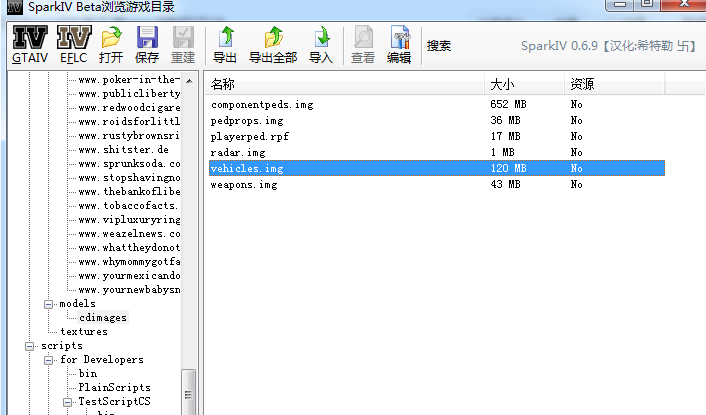This screenshot has height=415, width=706.
Task: Select the textures folder in tree
Action: (x=83, y=331)
